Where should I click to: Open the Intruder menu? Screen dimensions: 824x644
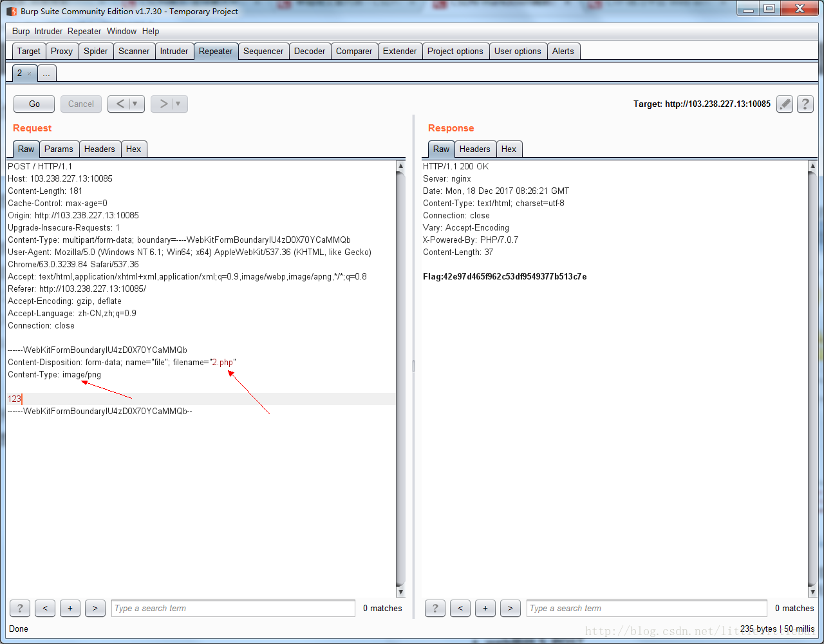tap(49, 31)
